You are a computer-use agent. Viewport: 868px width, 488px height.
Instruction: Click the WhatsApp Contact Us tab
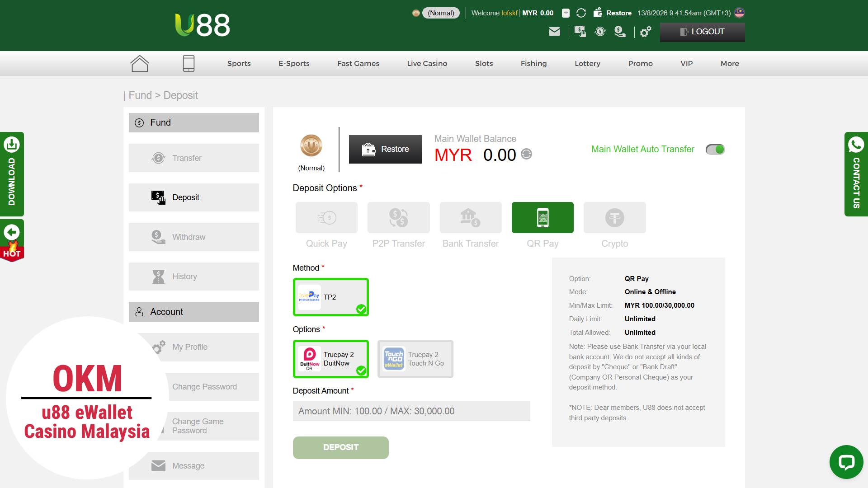click(x=856, y=174)
